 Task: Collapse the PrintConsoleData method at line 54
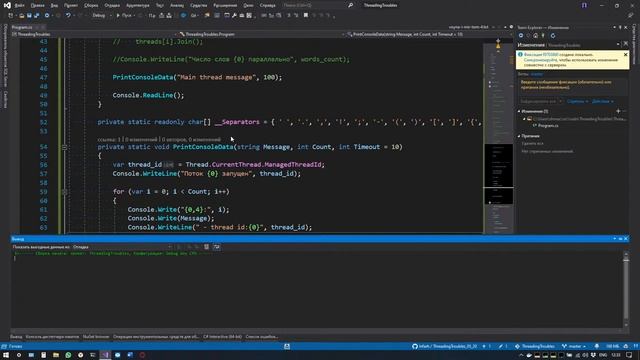click(x=64, y=147)
